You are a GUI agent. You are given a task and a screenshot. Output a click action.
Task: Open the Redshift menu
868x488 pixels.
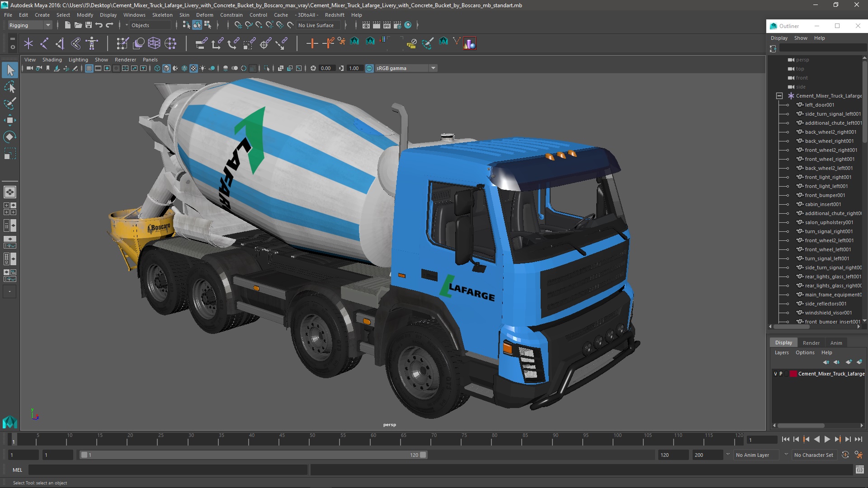pos(335,15)
